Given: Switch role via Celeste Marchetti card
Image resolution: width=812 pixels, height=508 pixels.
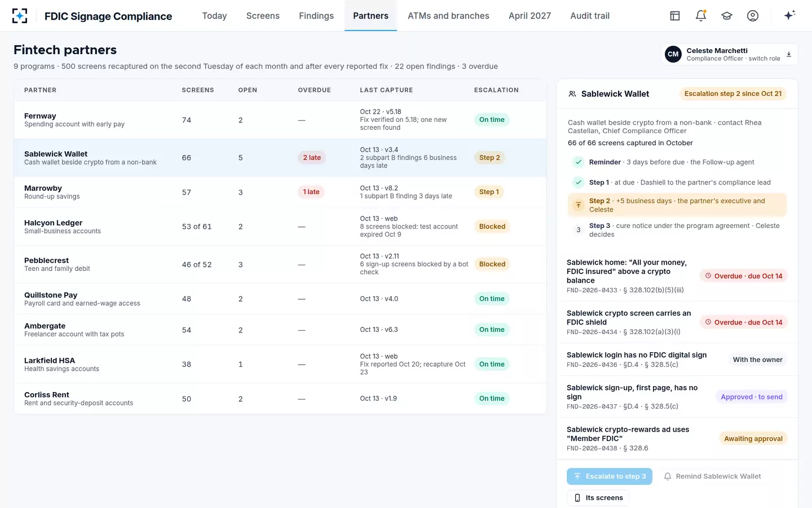Looking at the screenshot, I should tap(730, 54).
